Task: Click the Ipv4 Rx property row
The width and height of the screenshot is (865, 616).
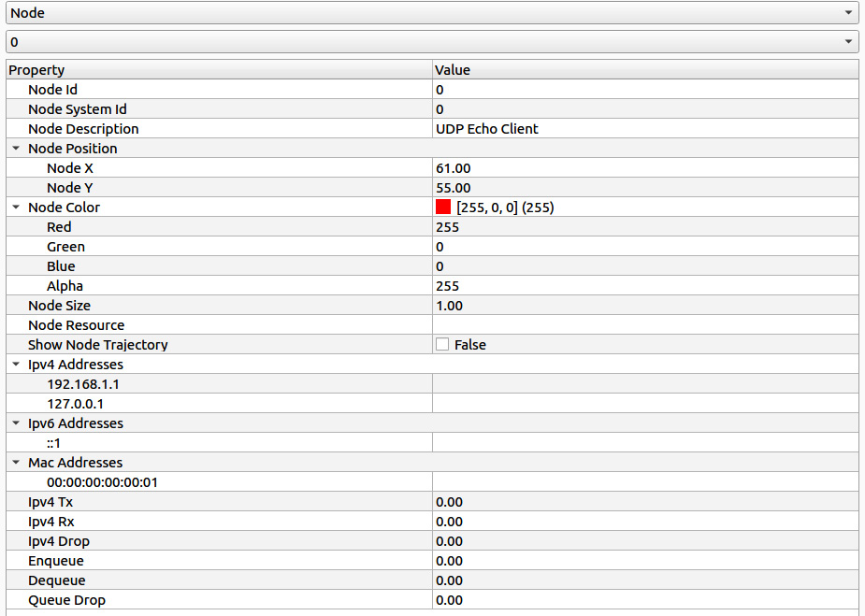Action: click(x=432, y=522)
